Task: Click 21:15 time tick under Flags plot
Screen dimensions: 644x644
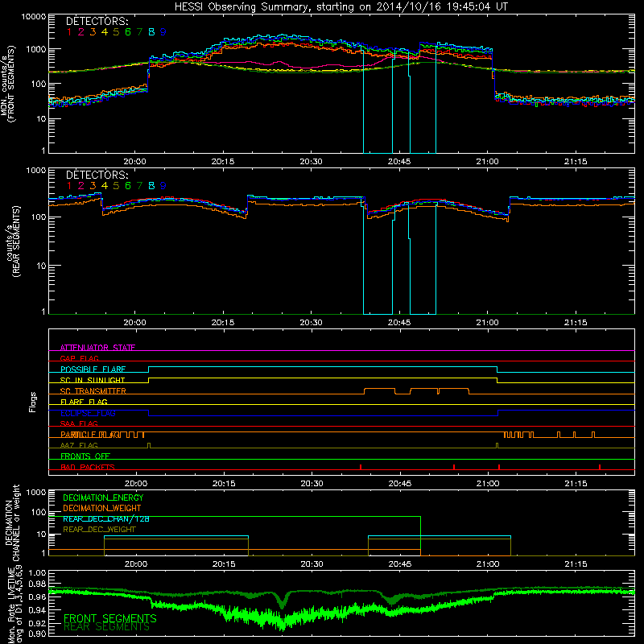Action: pos(576,484)
